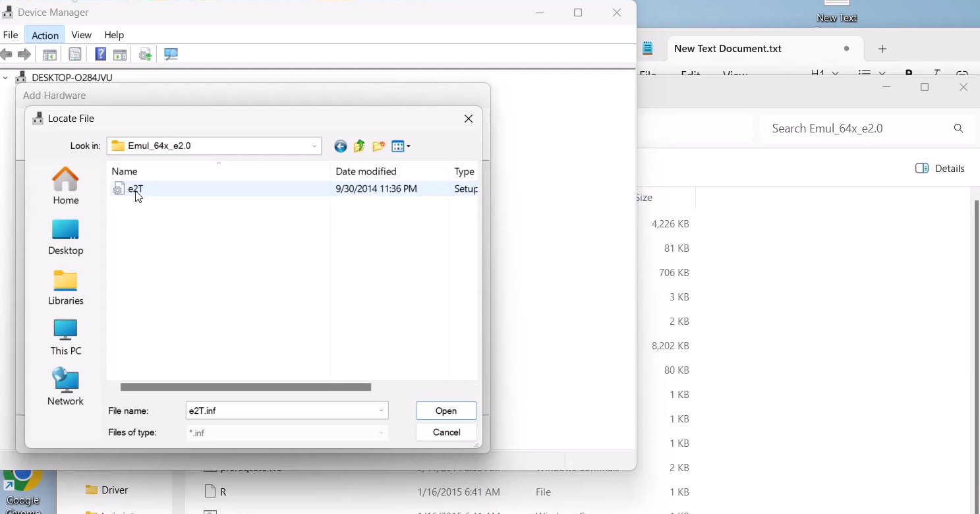The height and width of the screenshot is (514, 980).
Task: Create a new folder in the dialog
Action: tap(378, 146)
